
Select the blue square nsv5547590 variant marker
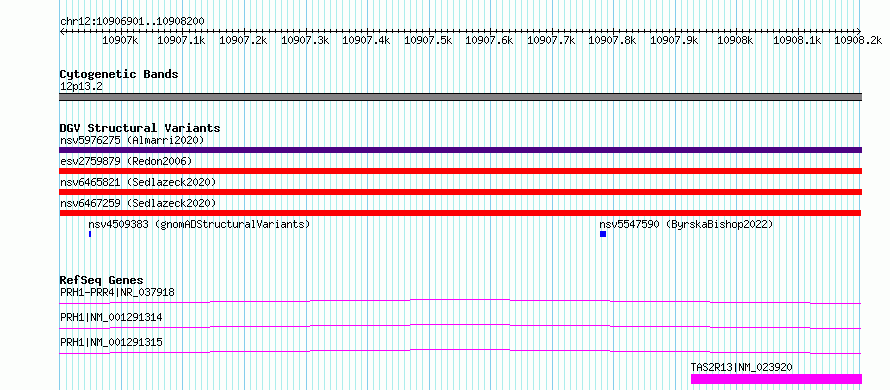pyautogui.click(x=603, y=234)
